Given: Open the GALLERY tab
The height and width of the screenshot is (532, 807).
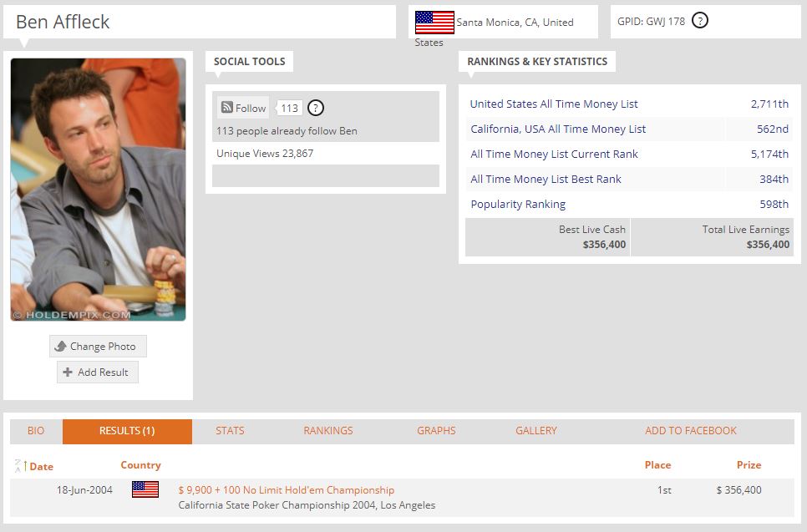Looking at the screenshot, I should click(x=536, y=431).
